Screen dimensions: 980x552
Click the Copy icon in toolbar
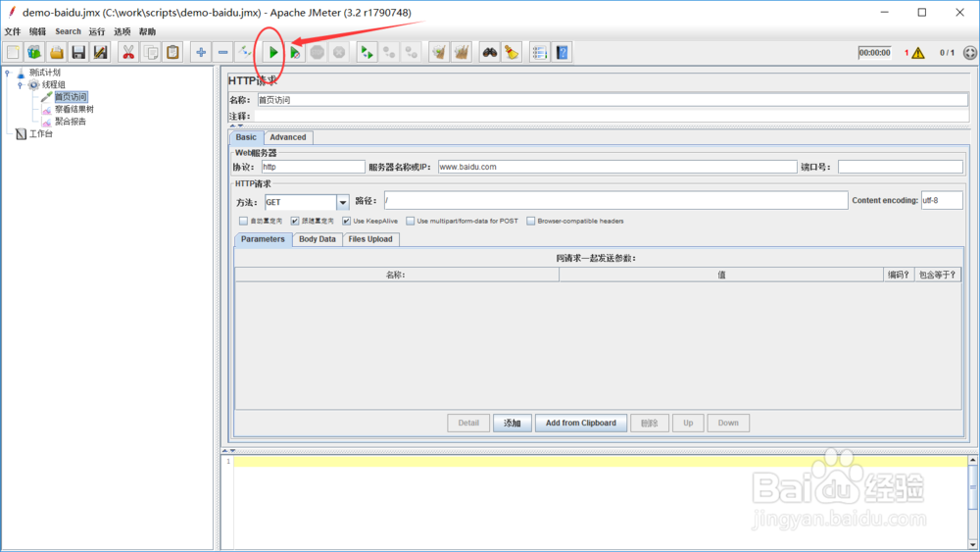pos(151,53)
